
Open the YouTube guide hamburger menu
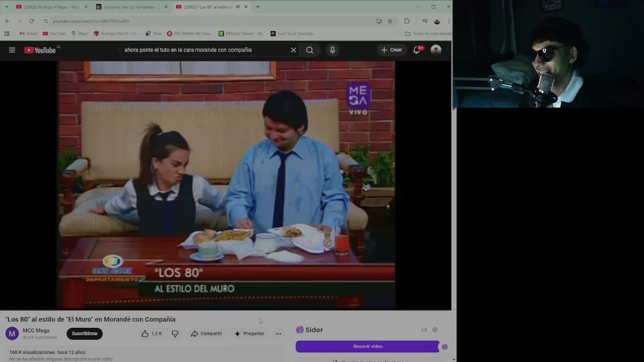pyautogui.click(x=12, y=50)
